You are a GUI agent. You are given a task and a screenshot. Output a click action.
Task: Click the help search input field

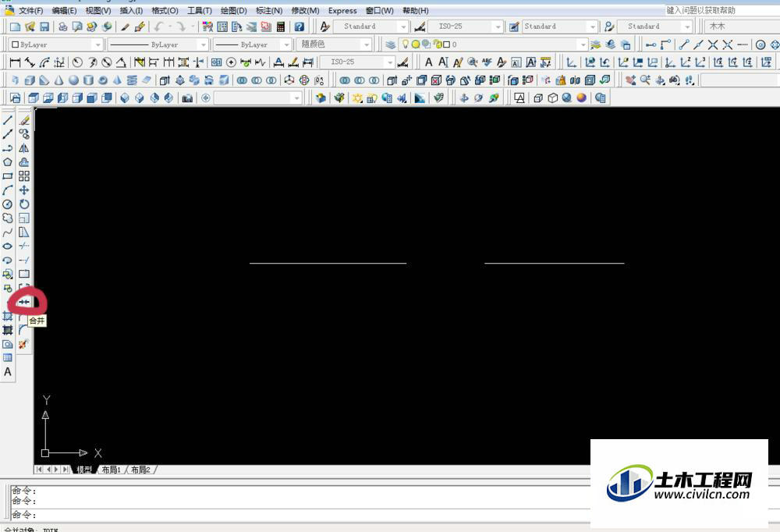coord(722,10)
